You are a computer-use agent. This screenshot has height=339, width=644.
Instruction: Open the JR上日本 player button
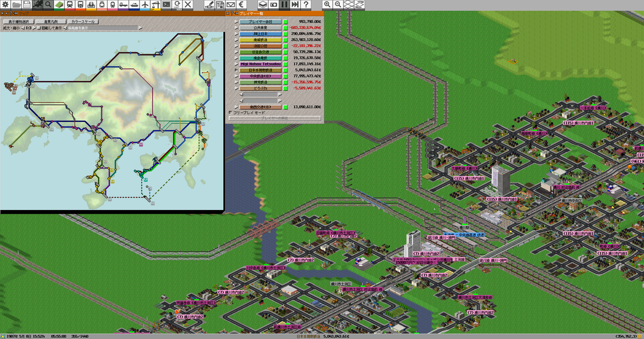click(260, 34)
